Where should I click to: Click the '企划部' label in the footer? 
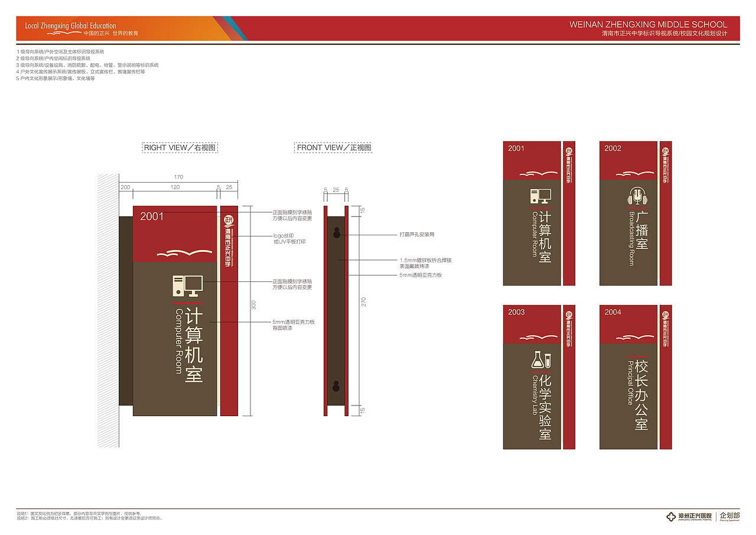click(729, 516)
